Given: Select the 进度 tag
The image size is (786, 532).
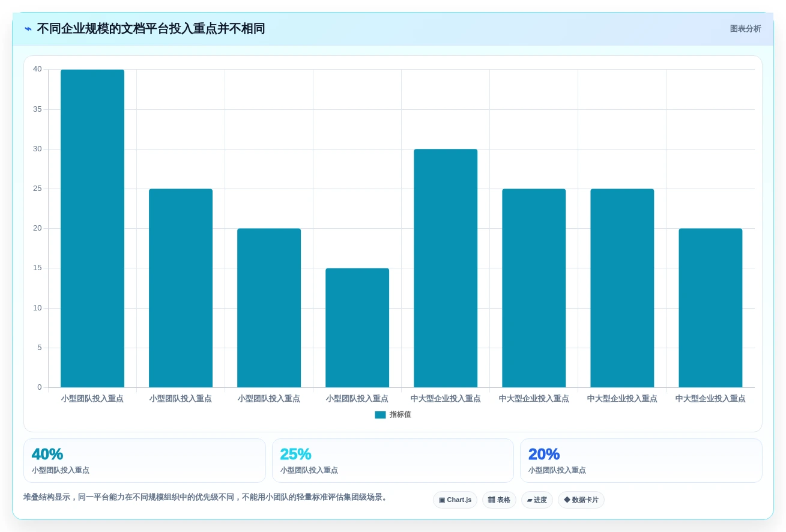Looking at the screenshot, I should [537, 500].
